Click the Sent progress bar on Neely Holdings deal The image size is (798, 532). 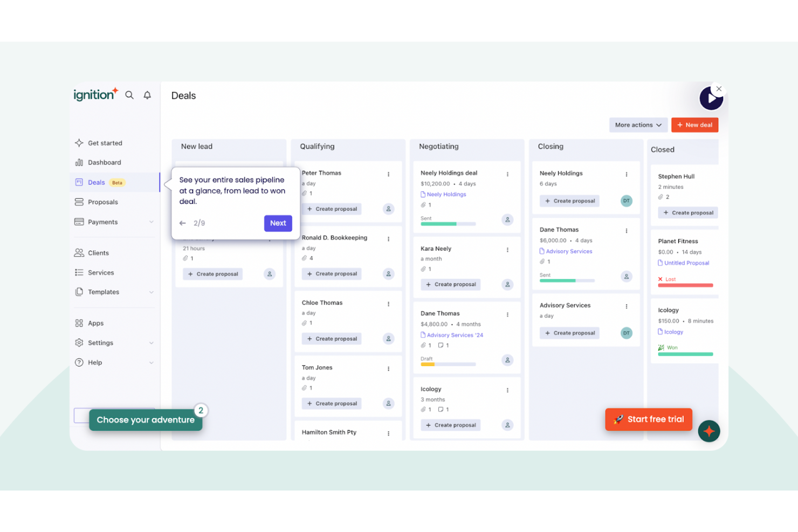point(448,223)
